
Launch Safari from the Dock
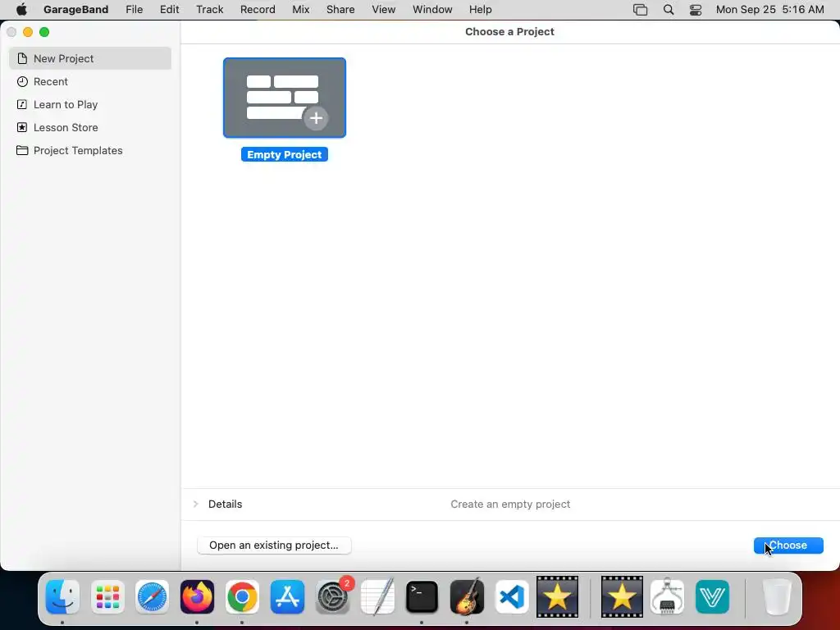pyautogui.click(x=152, y=597)
